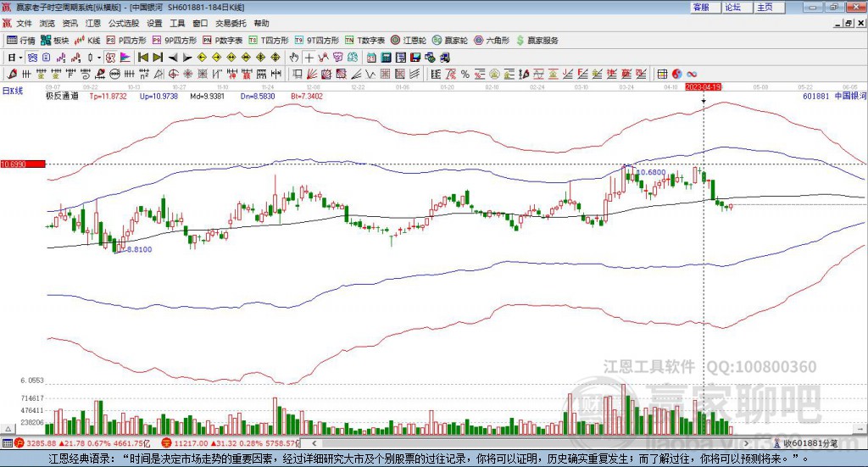Step chart left with black left arrow
The height and width of the screenshot is (467, 868).
(173, 58)
